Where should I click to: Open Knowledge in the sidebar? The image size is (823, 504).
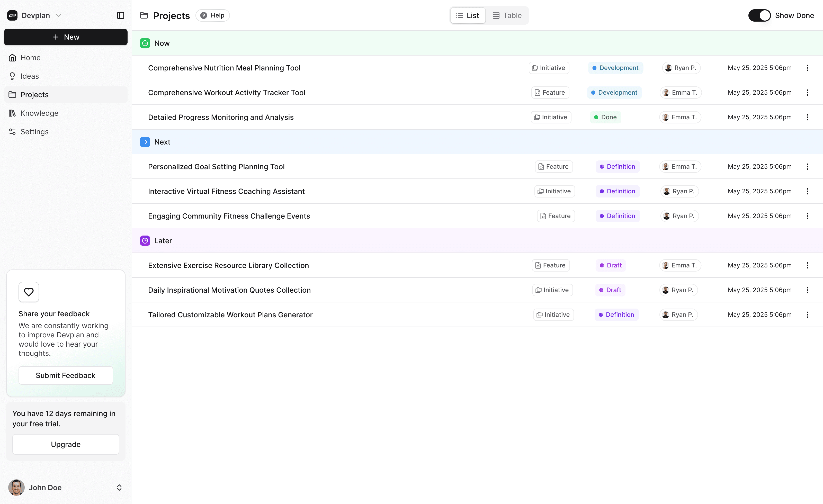coord(39,113)
